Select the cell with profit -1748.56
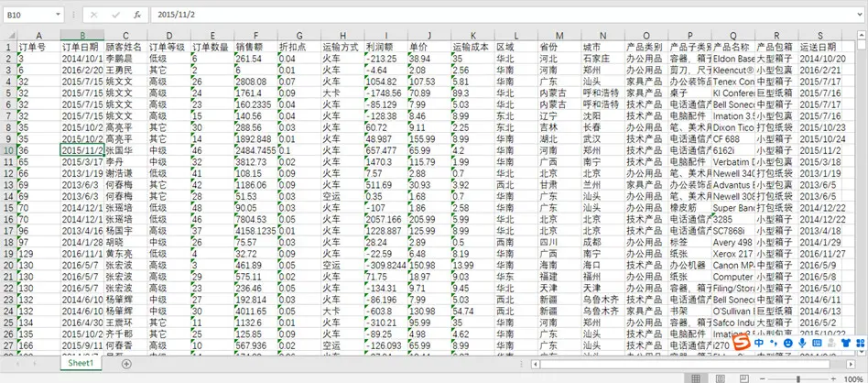The width and height of the screenshot is (868, 383). 385,93
